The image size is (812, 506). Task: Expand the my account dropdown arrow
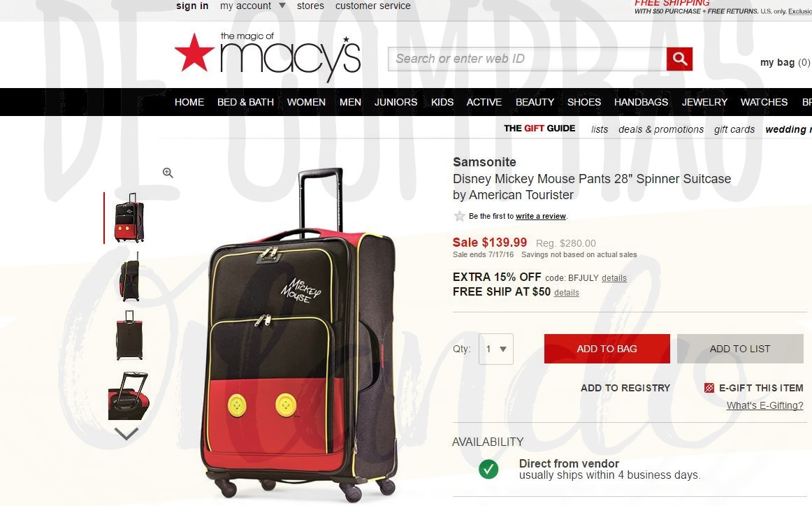[x=282, y=6]
